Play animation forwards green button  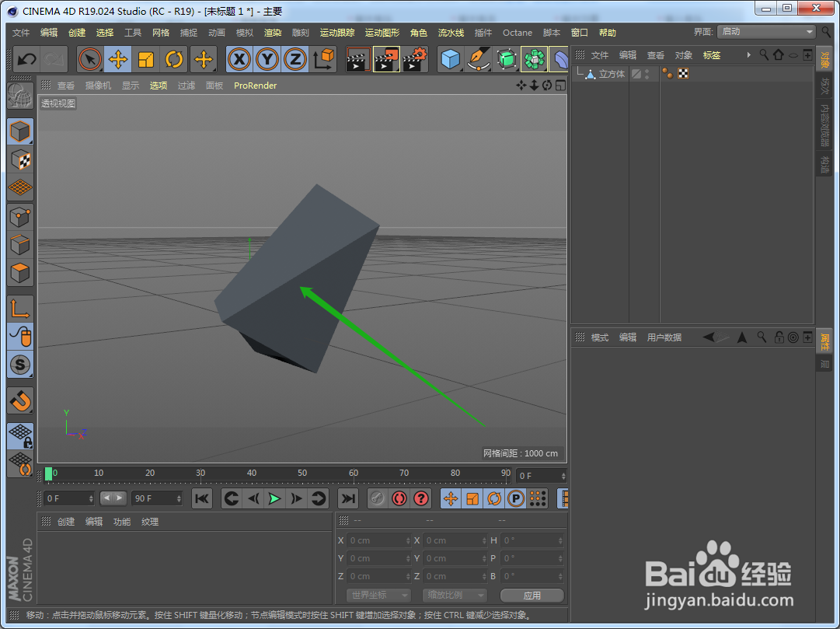(x=275, y=498)
